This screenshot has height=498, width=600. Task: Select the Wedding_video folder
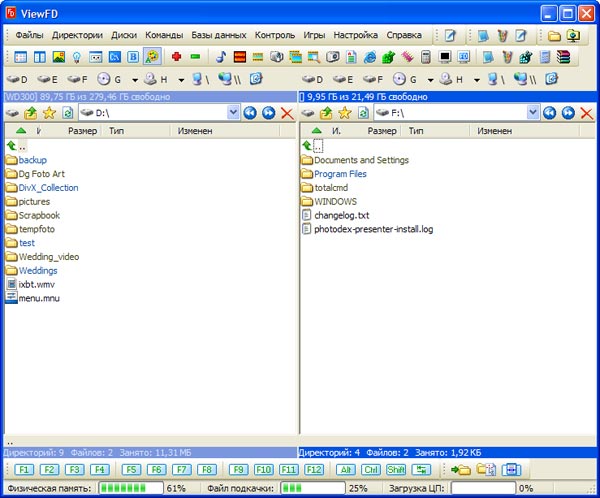[43, 257]
